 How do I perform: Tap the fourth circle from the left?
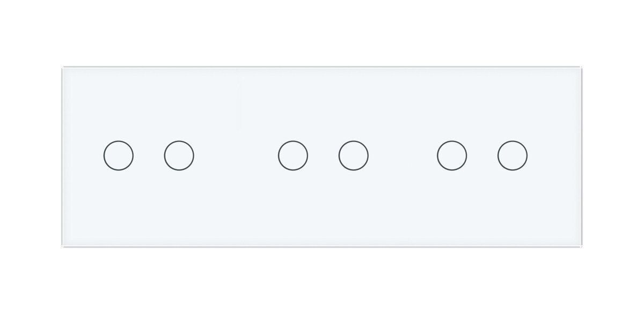click(x=354, y=156)
